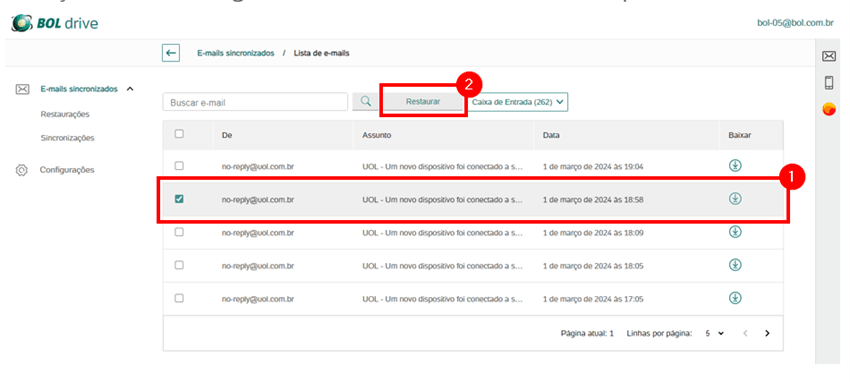This screenshot has width=850, height=382.
Task: Focus the Buscar e-mail search field
Action: (x=255, y=102)
